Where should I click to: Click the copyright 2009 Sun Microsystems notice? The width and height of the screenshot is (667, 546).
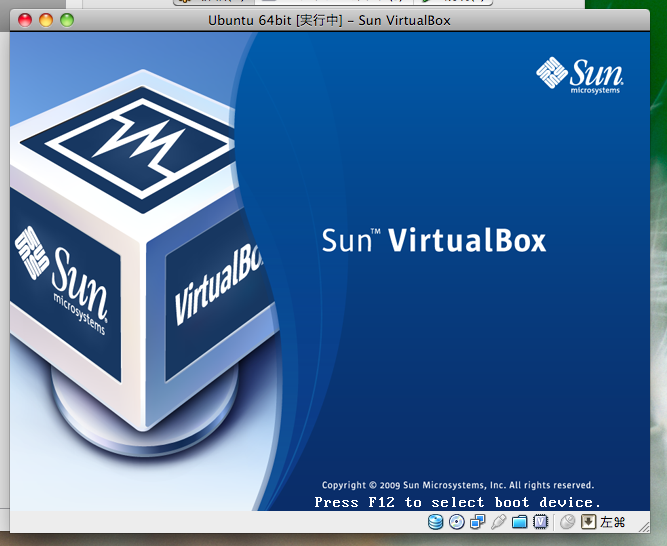click(x=458, y=485)
